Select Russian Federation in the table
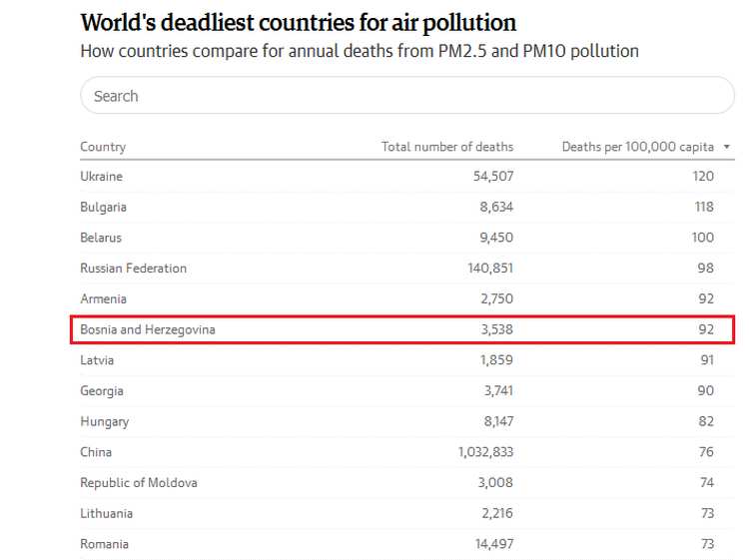This screenshot has width=749, height=560. point(133,268)
